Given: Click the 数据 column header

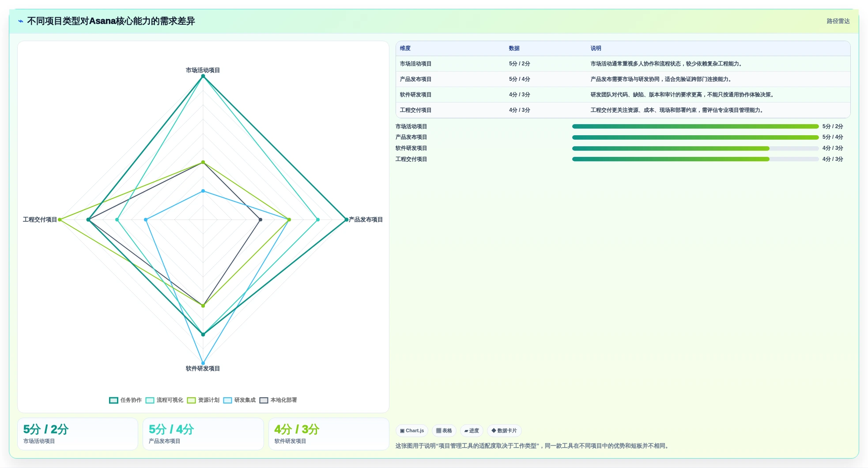Looking at the screenshot, I should [514, 49].
